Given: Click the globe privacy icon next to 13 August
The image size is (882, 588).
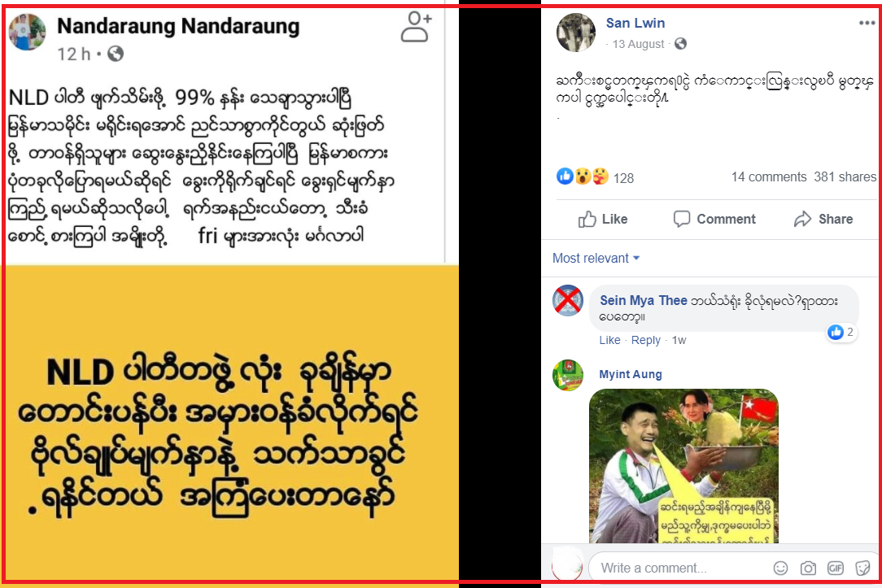Looking at the screenshot, I should click(681, 44).
